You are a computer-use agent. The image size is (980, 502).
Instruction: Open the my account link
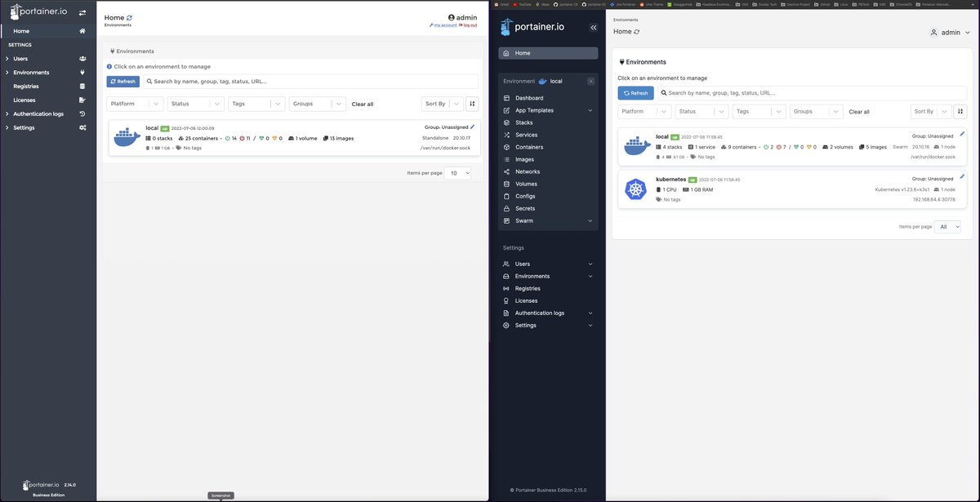click(x=443, y=25)
